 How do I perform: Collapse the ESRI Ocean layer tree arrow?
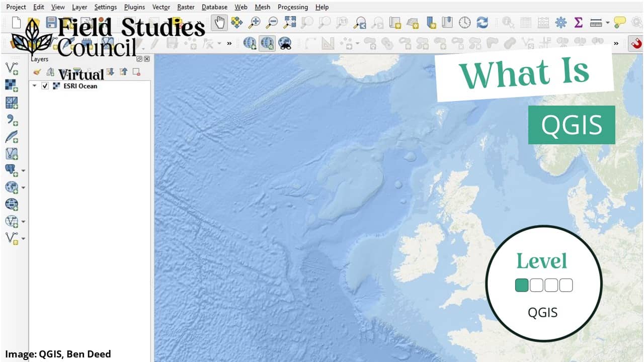point(35,86)
